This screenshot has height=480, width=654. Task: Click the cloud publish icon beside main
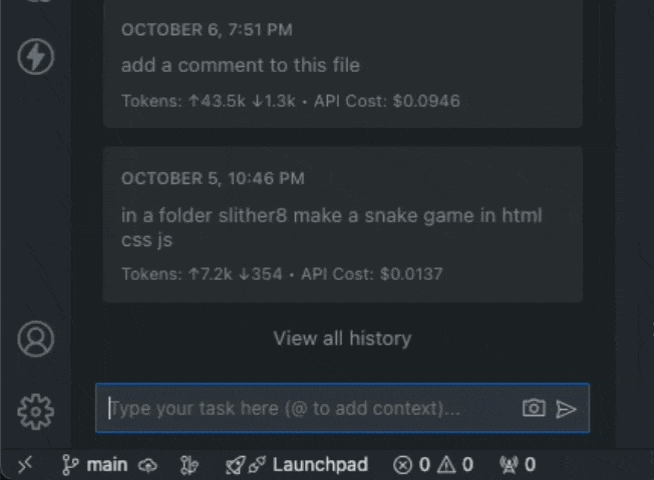[x=148, y=464]
